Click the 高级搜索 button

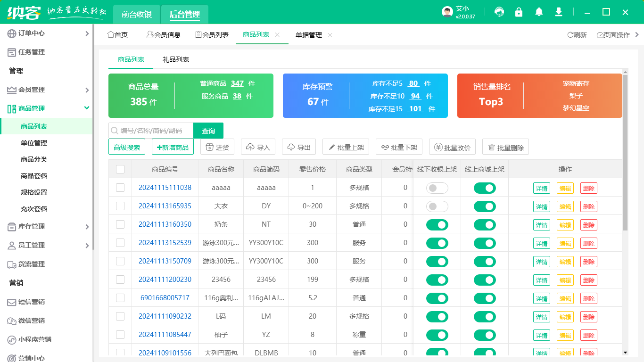127,147
